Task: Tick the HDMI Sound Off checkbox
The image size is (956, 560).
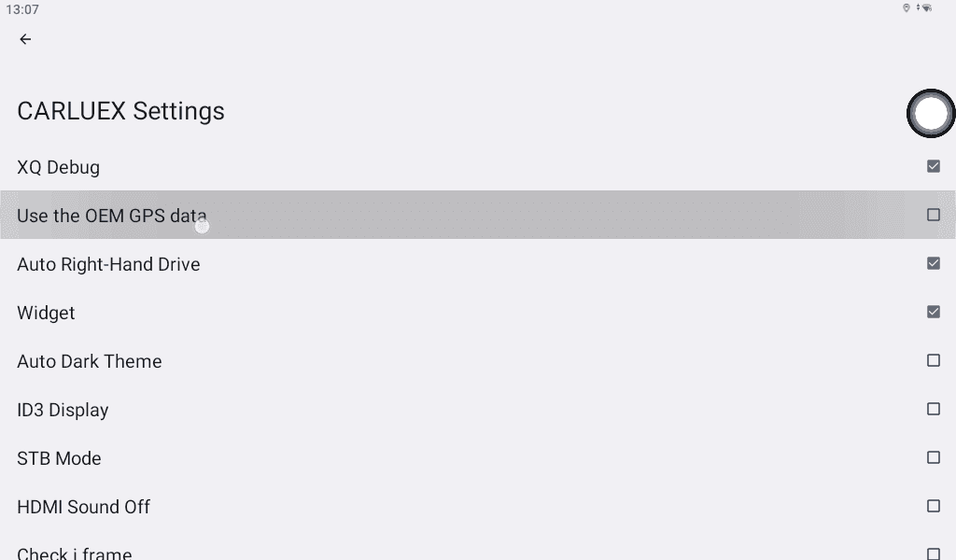Action: [933, 506]
